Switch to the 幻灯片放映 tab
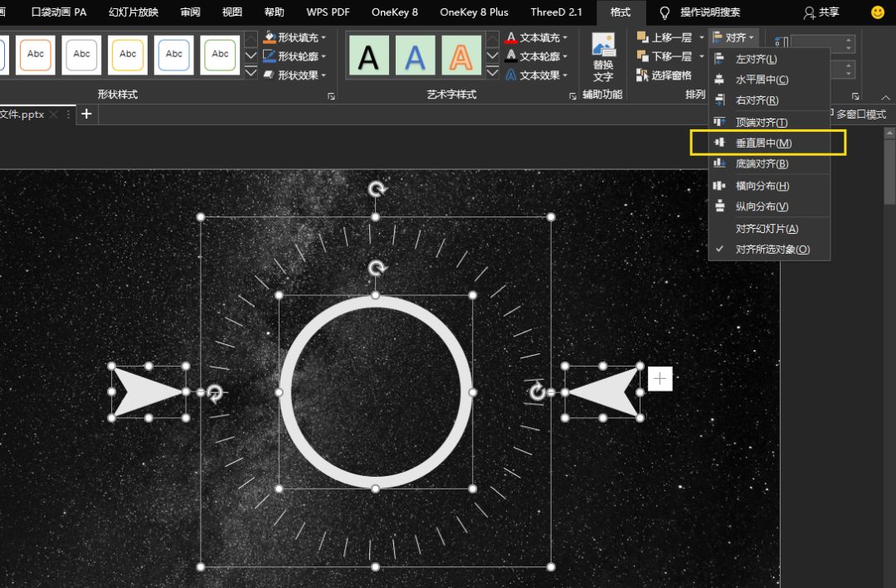This screenshot has height=588, width=896. (x=134, y=12)
